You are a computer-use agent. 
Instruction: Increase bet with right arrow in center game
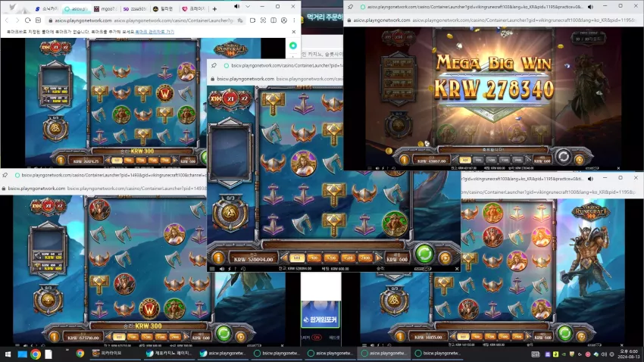378,257
